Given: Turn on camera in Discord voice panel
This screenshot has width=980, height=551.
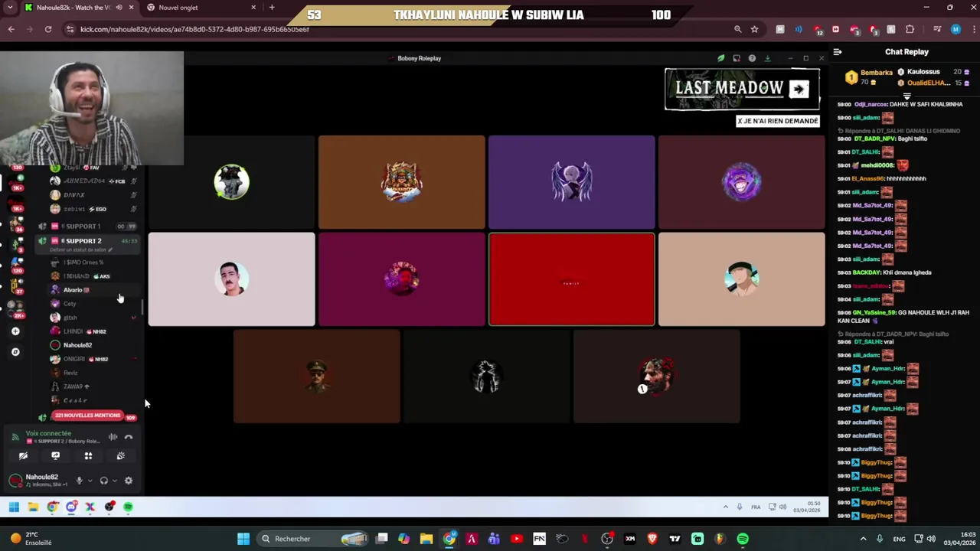Looking at the screenshot, I should [23, 455].
